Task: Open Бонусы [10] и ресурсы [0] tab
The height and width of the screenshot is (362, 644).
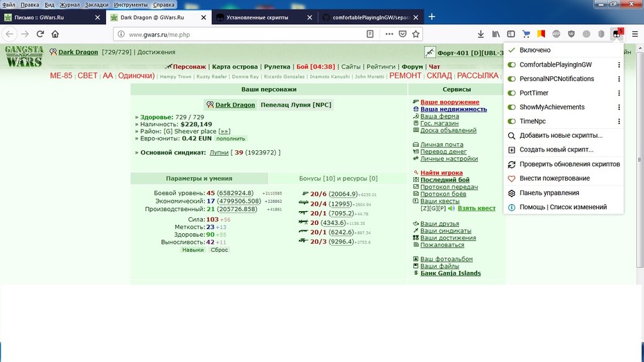Action: pyautogui.click(x=338, y=179)
